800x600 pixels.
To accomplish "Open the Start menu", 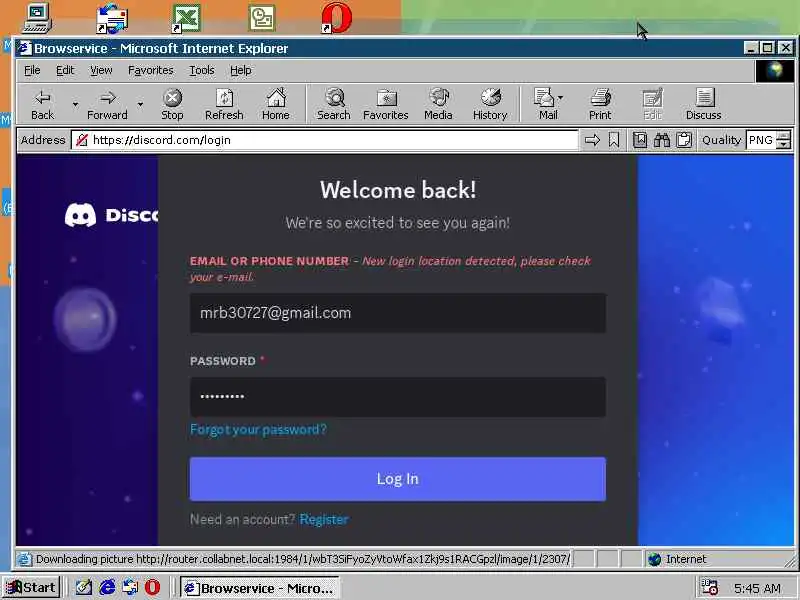I will point(31,588).
